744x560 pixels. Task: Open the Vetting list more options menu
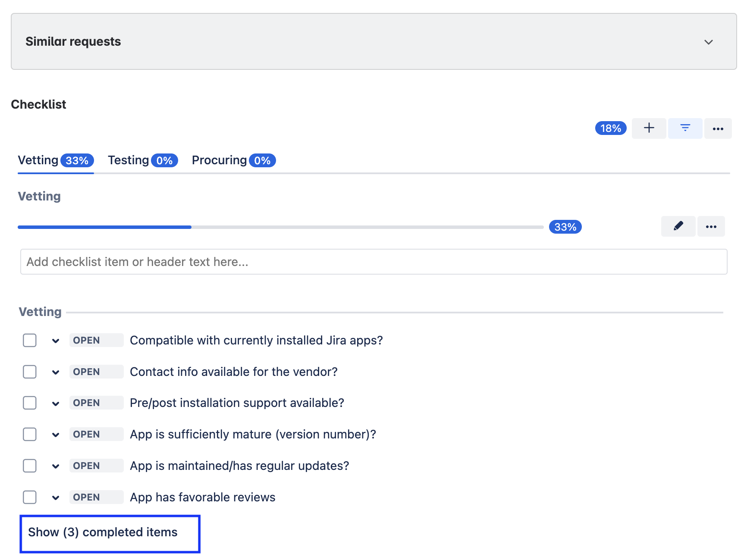[711, 226]
